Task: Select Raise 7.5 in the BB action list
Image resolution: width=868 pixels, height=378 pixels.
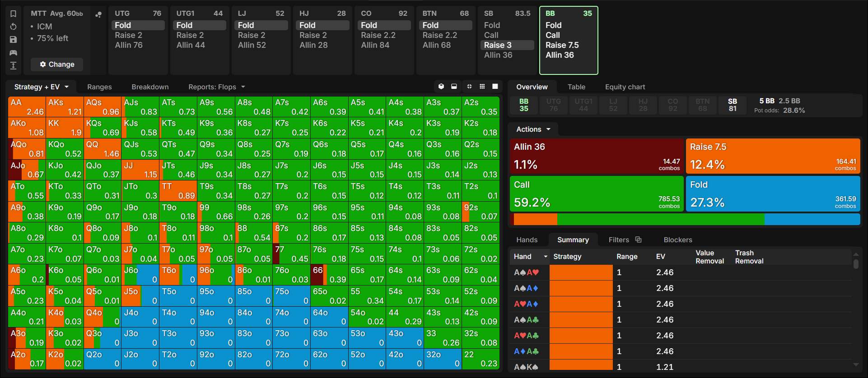Action: [562, 45]
